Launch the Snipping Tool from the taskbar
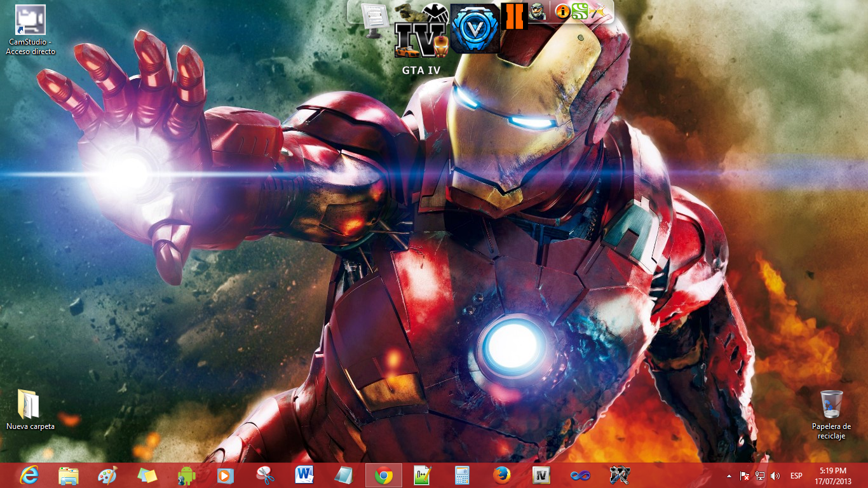Viewport: 868px width, 488px height. pyautogui.click(x=265, y=475)
